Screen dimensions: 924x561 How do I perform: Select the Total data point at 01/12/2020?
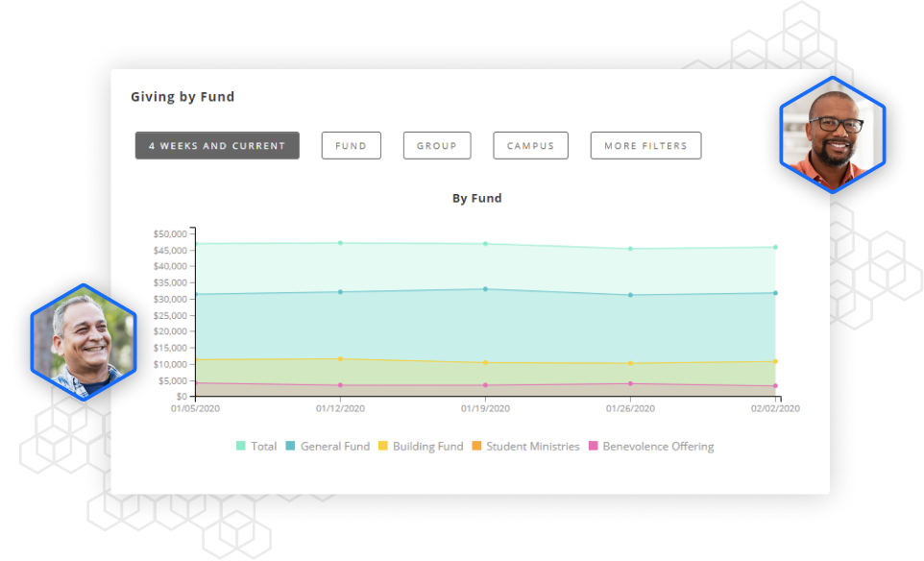click(x=340, y=243)
